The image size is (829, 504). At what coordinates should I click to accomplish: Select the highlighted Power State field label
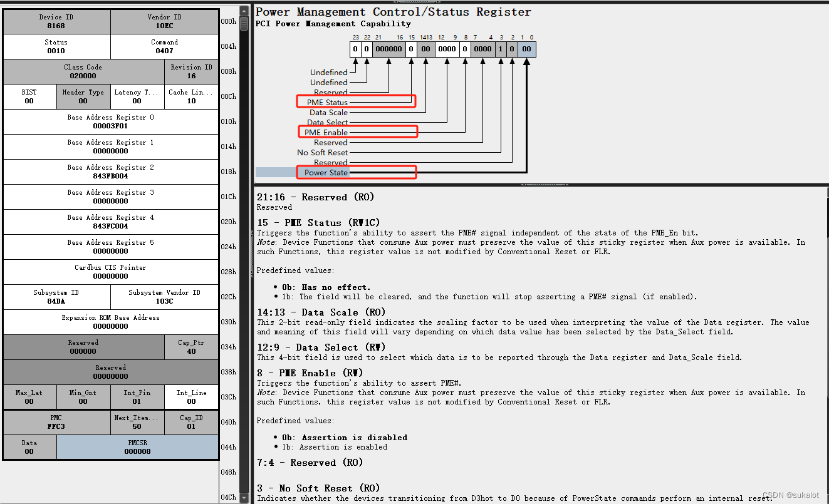pos(326,172)
